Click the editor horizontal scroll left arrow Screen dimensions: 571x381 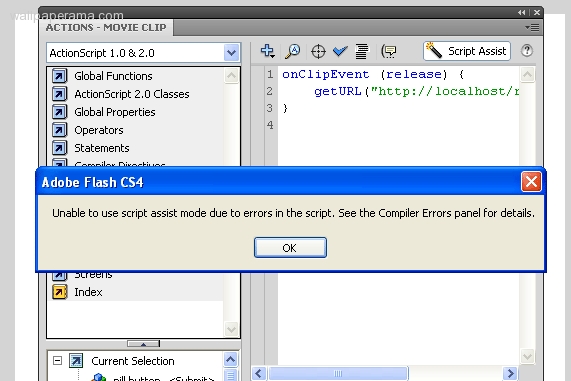coord(259,373)
